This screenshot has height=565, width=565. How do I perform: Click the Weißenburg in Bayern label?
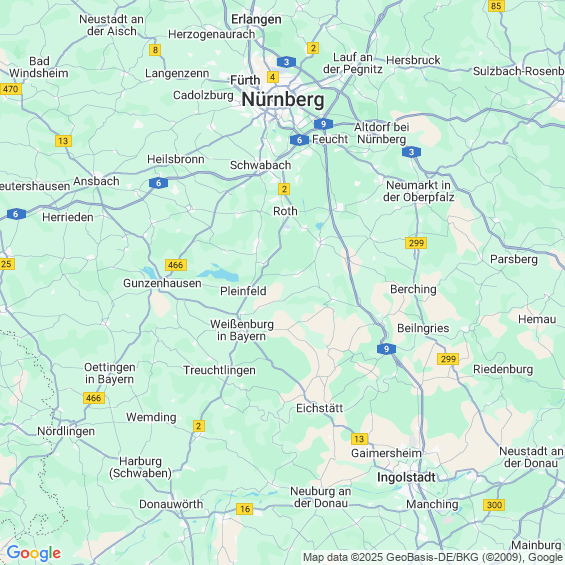click(242, 330)
